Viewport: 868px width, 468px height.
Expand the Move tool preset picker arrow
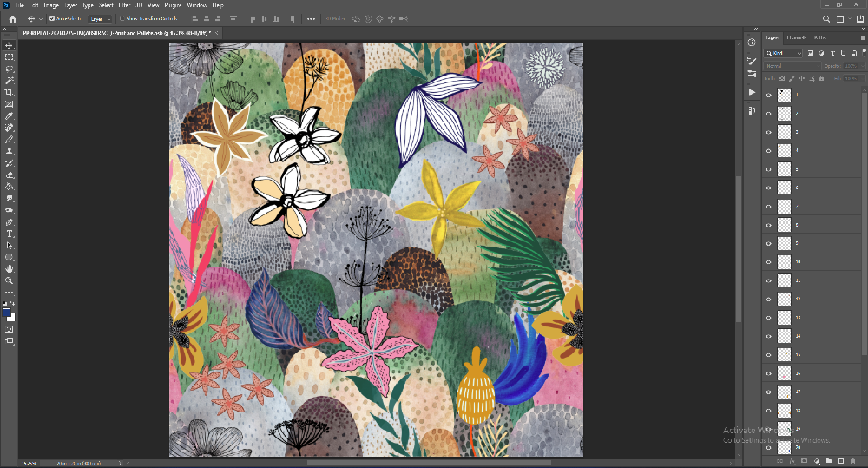[x=41, y=19]
